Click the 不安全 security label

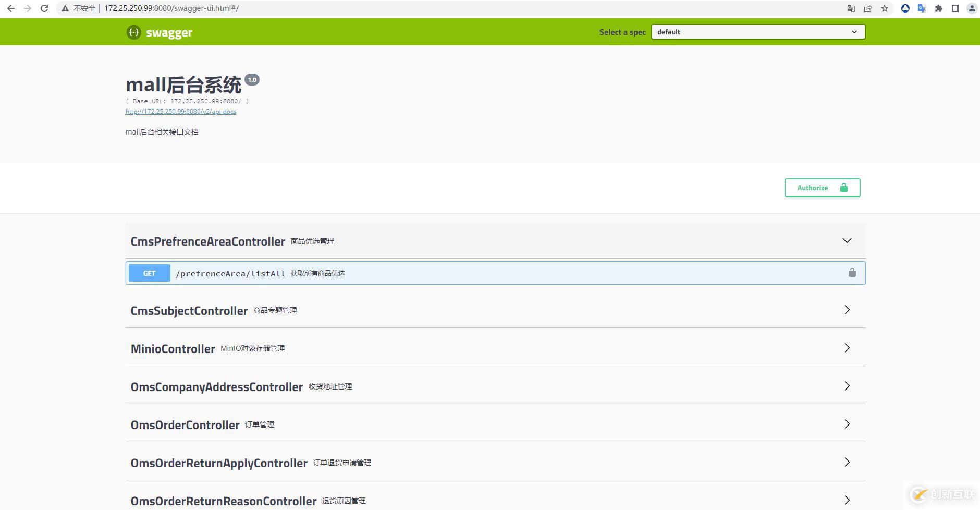[84, 8]
